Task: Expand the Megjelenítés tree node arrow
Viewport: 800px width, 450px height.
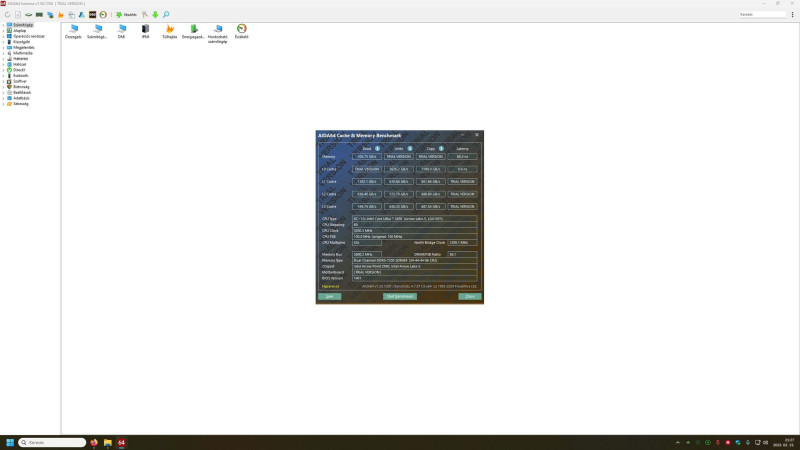Action: click(x=3, y=47)
